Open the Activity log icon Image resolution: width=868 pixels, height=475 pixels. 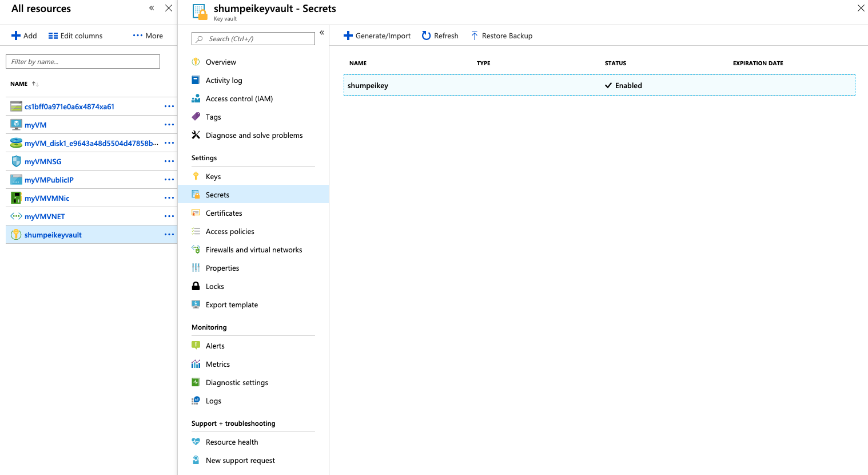pyautogui.click(x=197, y=80)
